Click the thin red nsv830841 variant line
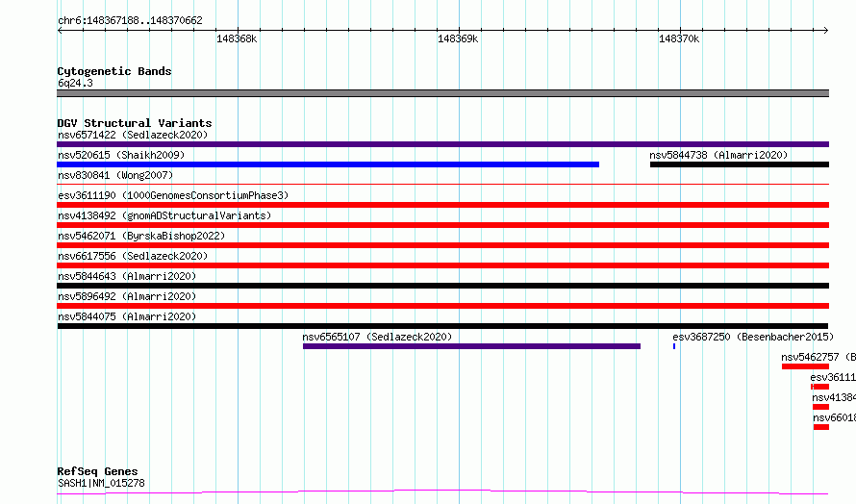This screenshot has width=856, height=504. pyautogui.click(x=442, y=184)
